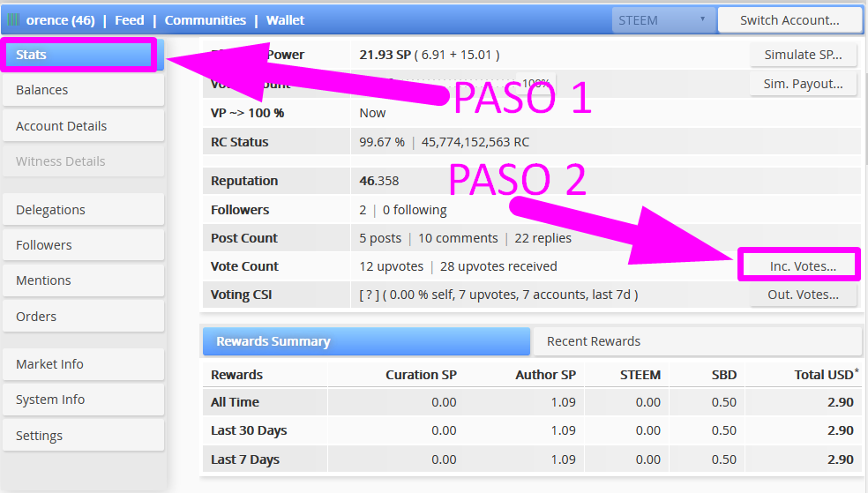868x493 pixels.
Task: Click the Total USD column header
Action: [x=827, y=375]
